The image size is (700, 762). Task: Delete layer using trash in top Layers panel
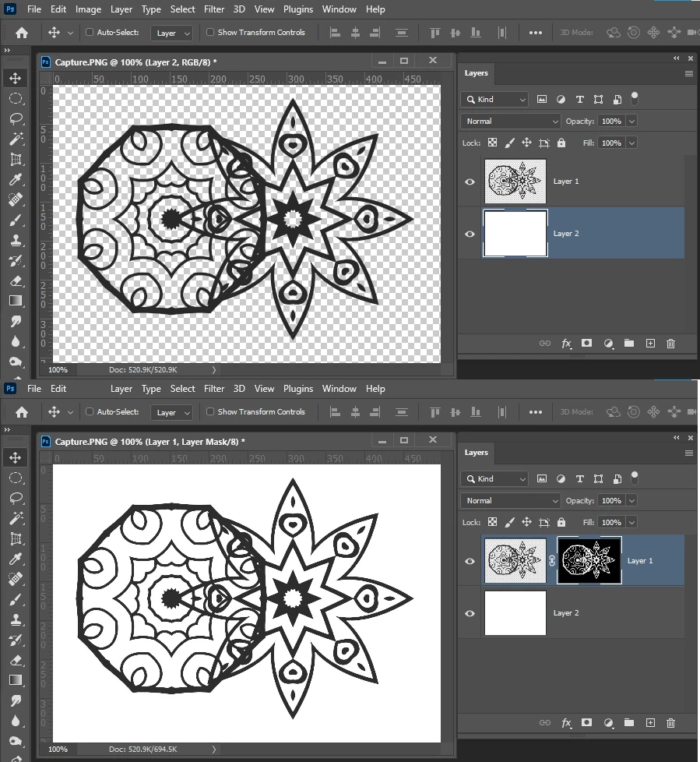[671, 344]
